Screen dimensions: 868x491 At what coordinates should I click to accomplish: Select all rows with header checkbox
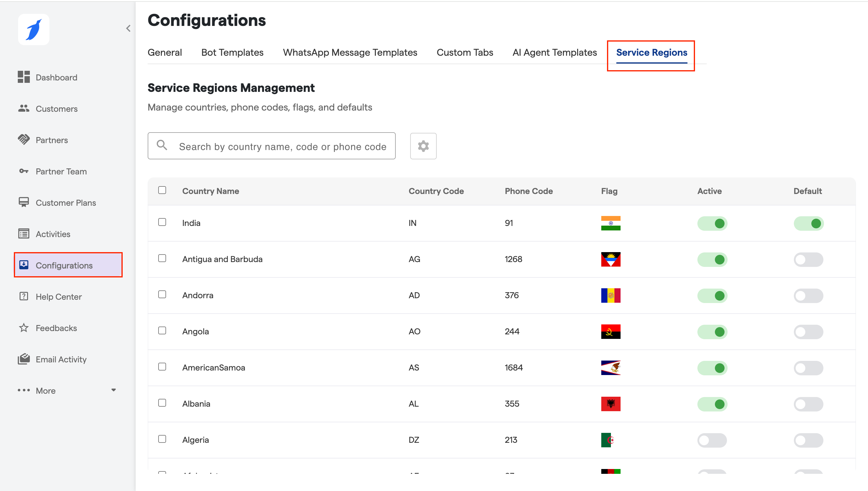pyautogui.click(x=162, y=190)
